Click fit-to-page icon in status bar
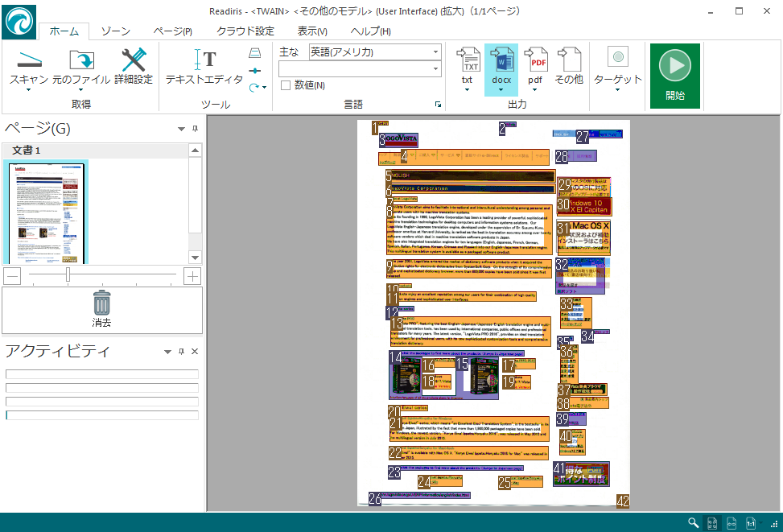 pyautogui.click(x=712, y=523)
